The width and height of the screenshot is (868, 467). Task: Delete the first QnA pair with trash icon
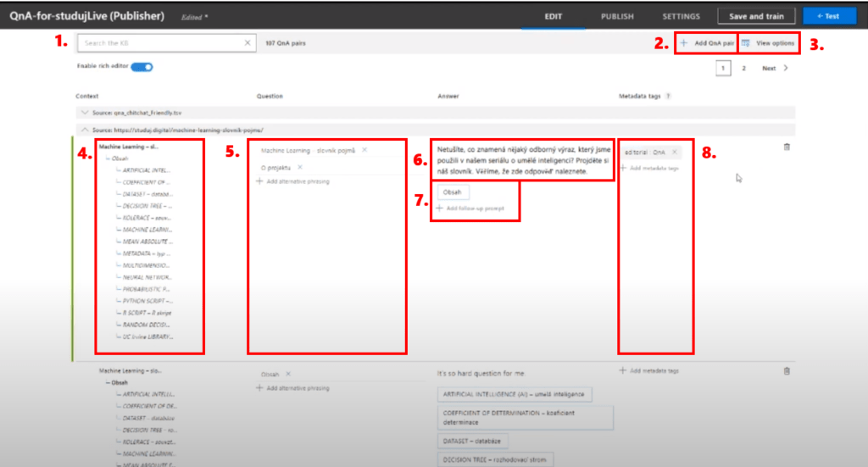(x=787, y=147)
